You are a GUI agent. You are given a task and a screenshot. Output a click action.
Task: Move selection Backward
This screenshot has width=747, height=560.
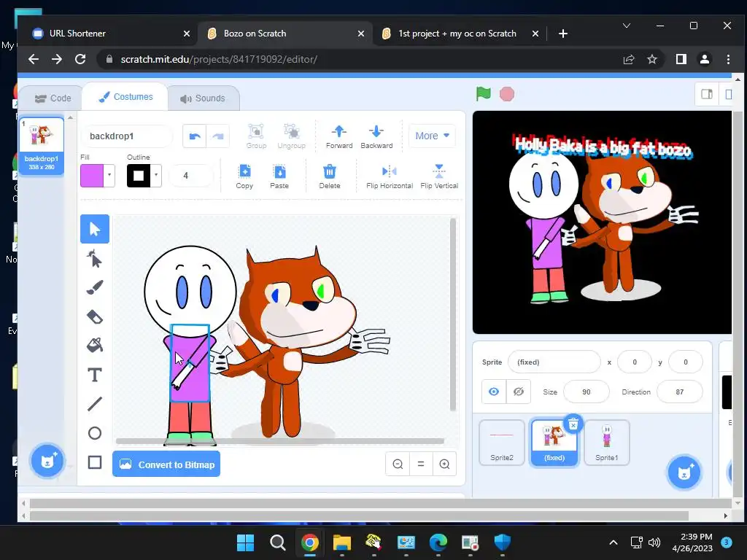(x=376, y=136)
